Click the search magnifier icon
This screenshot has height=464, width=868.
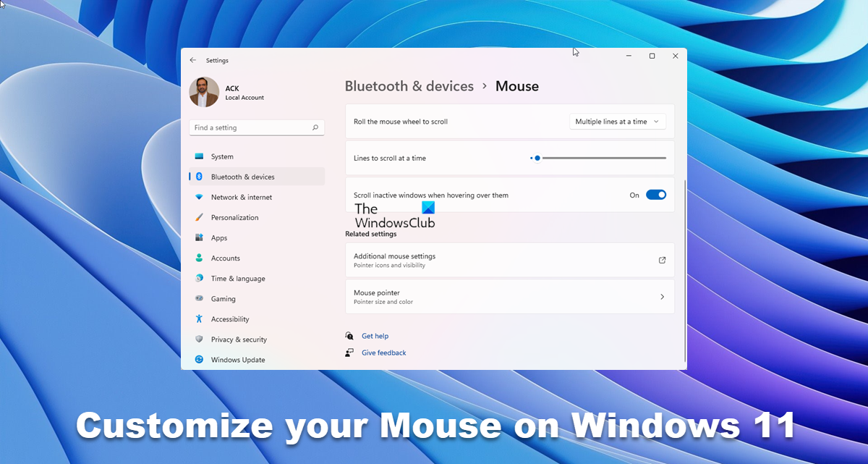point(315,127)
